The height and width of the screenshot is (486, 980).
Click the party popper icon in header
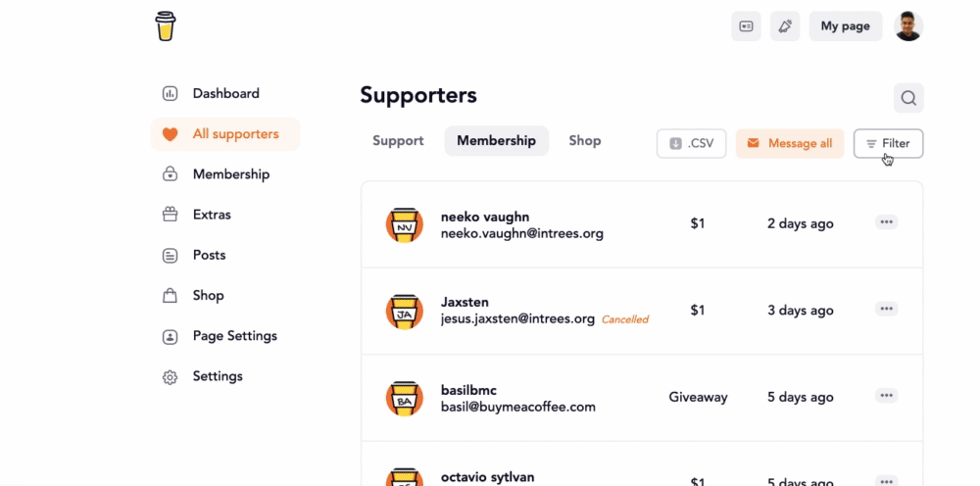tap(785, 26)
